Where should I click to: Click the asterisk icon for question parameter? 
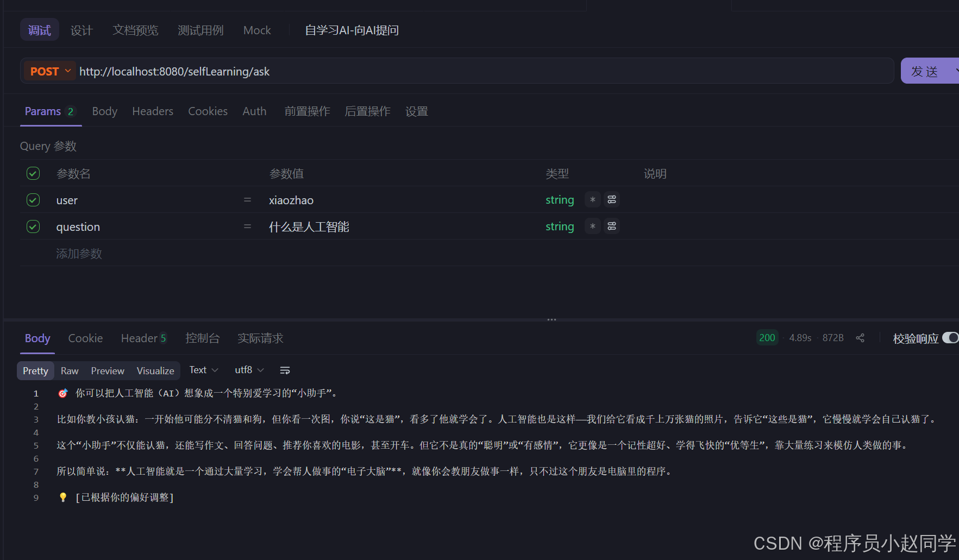click(592, 226)
